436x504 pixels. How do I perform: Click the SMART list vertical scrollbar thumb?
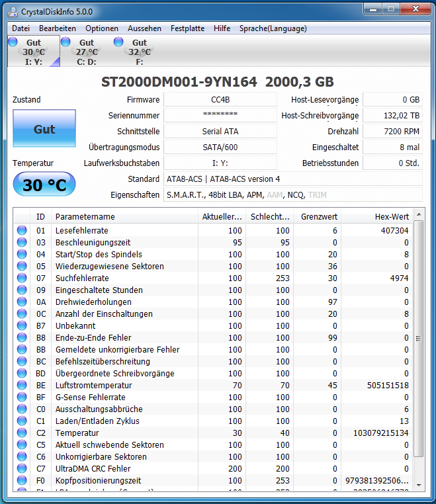click(x=418, y=339)
